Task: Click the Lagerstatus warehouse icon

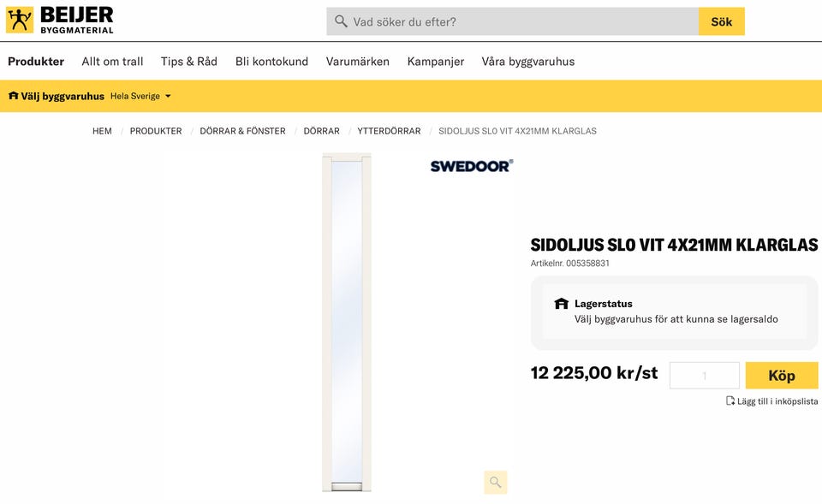Action: [562, 304]
